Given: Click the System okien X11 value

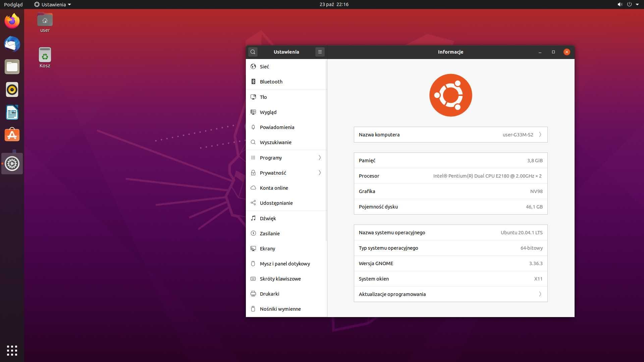Looking at the screenshot, I should click(x=538, y=279).
